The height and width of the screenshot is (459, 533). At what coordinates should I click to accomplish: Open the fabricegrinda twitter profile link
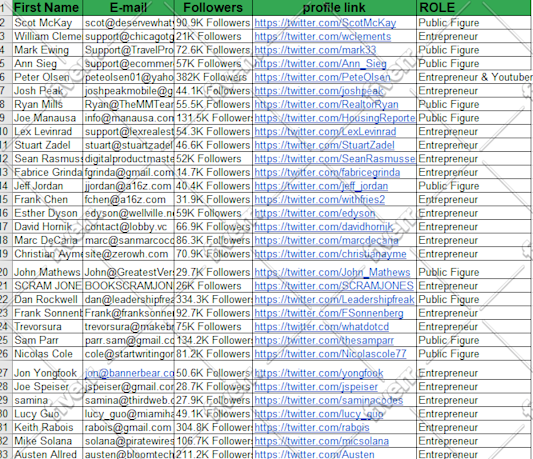(x=327, y=172)
